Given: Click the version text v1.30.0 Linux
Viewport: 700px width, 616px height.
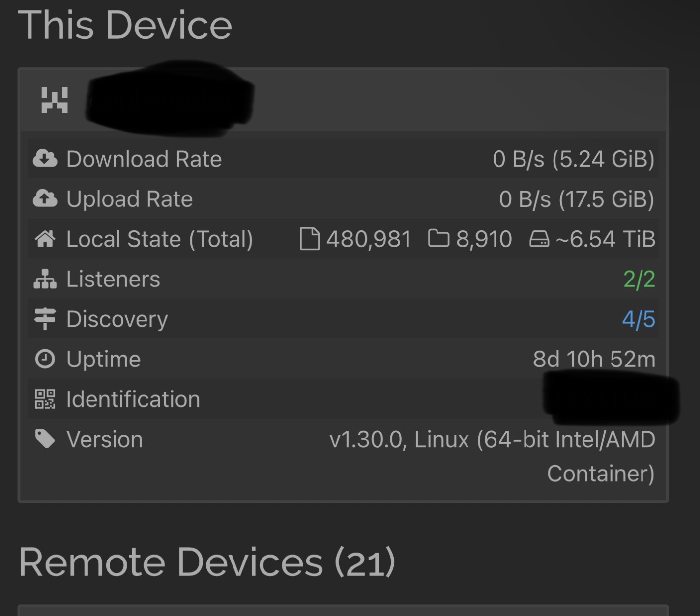Looking at the screenshot, I should [x=492, y=440].
